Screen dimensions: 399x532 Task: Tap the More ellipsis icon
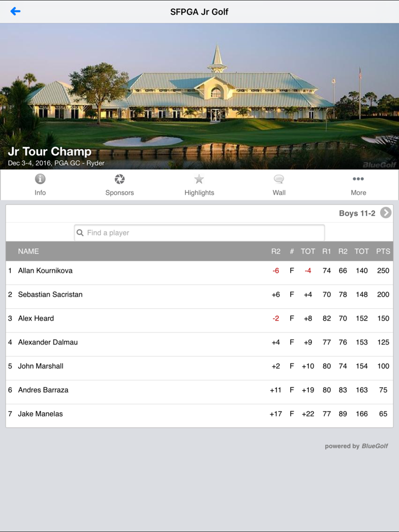click(359, 179)
